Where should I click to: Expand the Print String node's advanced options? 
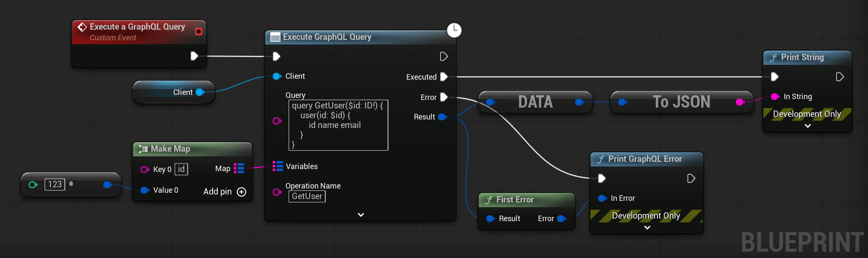pos(808,126)
